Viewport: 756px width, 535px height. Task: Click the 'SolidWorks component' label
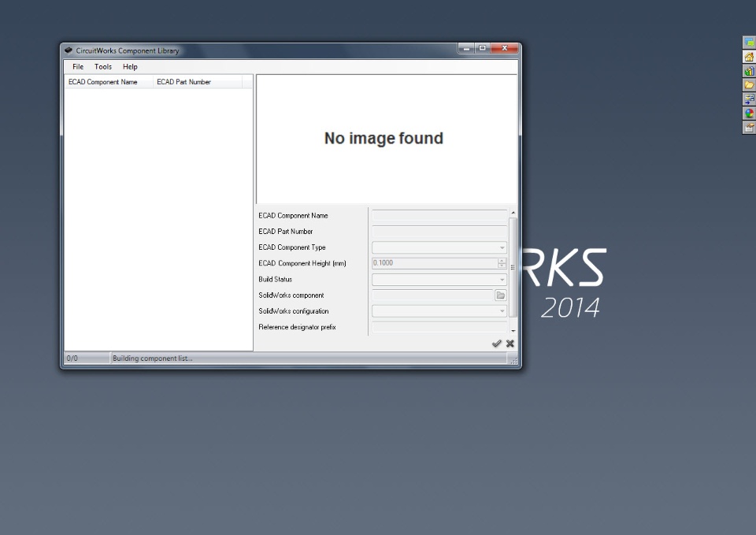tap(291, 295)
